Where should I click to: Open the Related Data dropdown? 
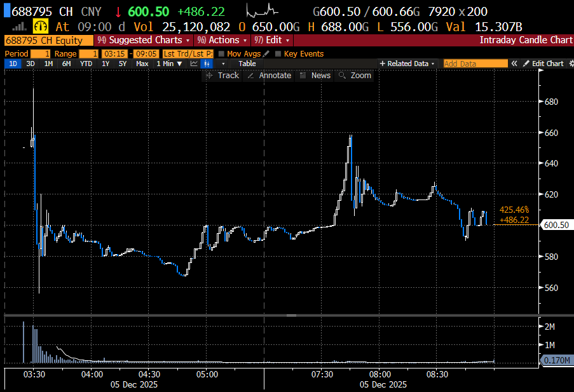click(407, 64)
